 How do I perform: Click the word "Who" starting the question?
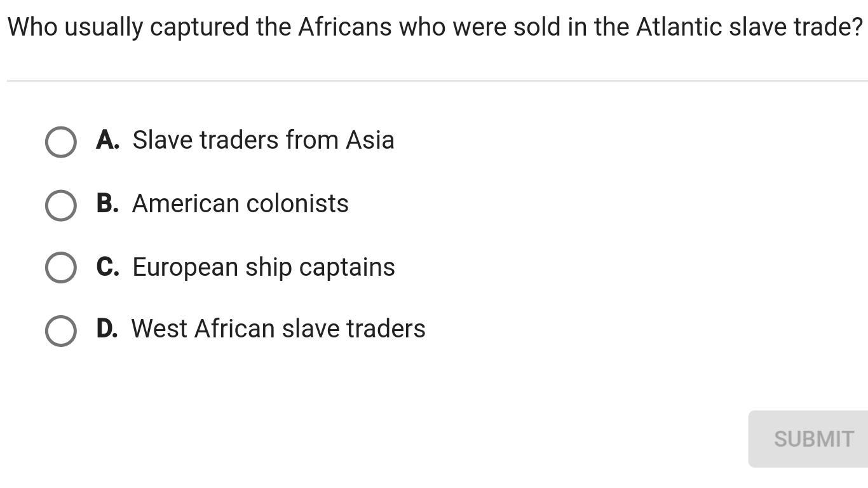(32, 27)
